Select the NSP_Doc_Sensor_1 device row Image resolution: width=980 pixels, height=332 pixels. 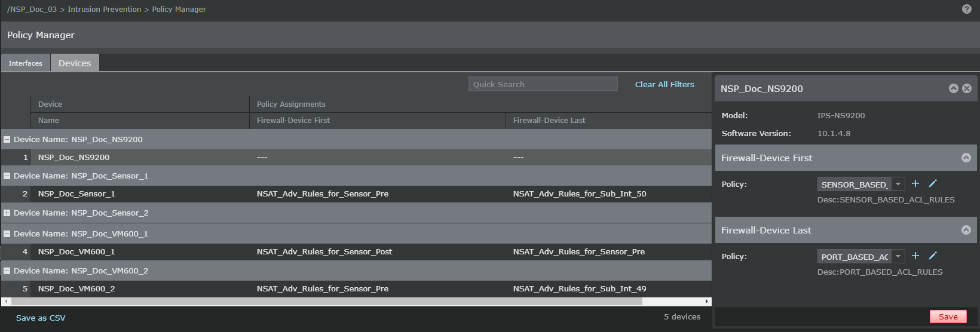tap(356, 193)
